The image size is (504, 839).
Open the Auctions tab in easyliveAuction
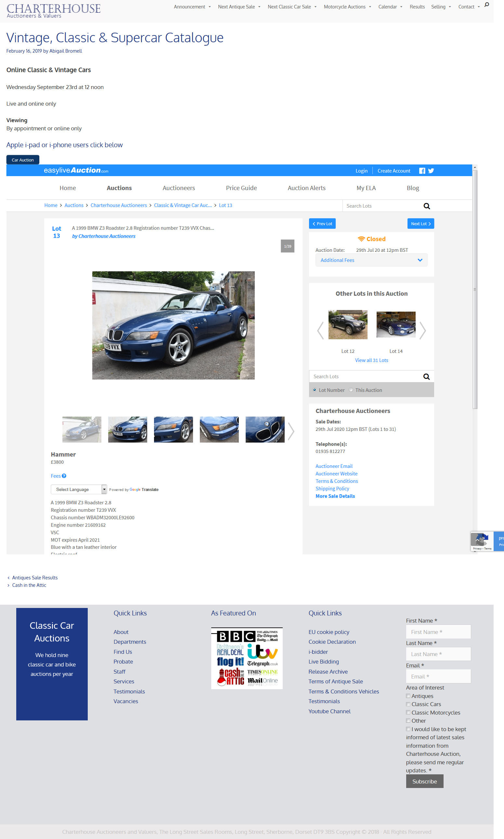[119, 188]
